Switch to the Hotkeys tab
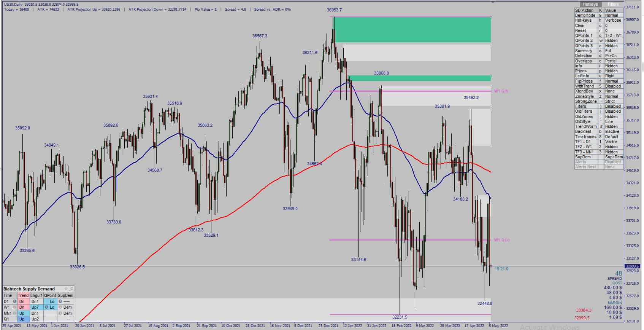Viewport: 644px width, 330px height. pos(590,5)
